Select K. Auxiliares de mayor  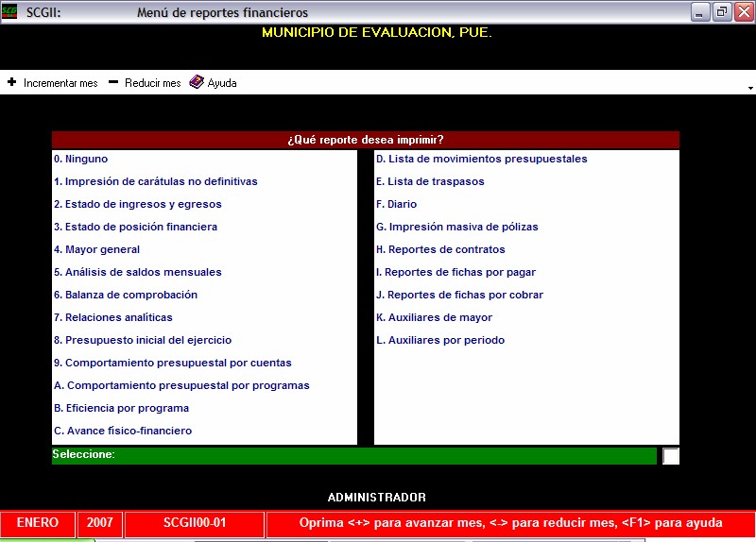point(434,317)
